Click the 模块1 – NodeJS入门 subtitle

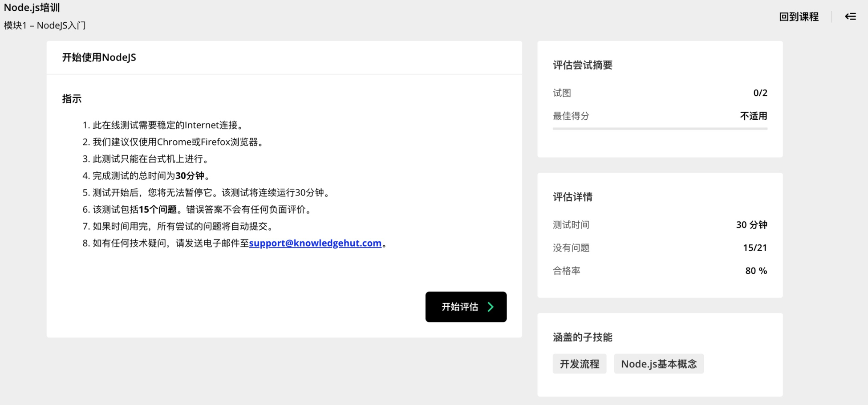[x=45, y=25]
